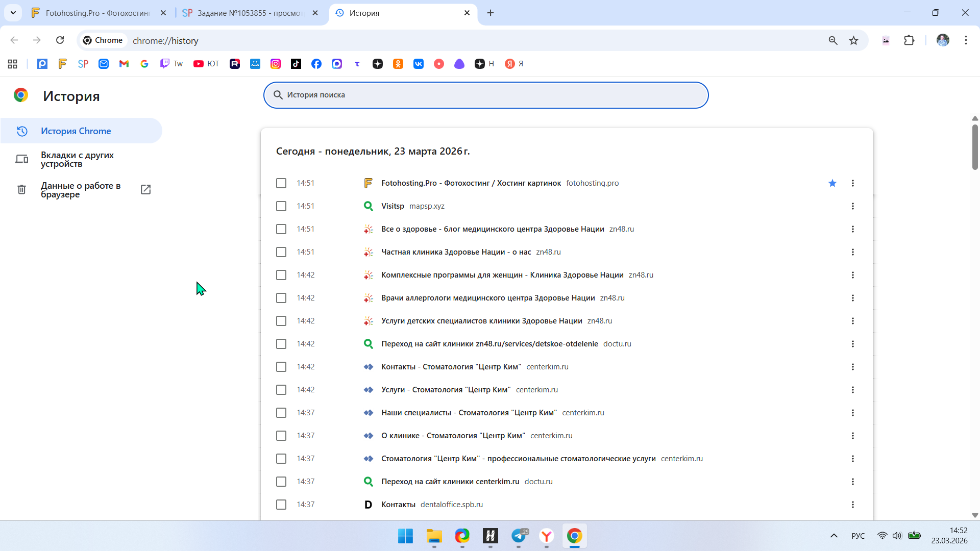Screen dimensions: 980x551
Task: Switch to the Fotohosting.Pro tab
Action: 97,13
